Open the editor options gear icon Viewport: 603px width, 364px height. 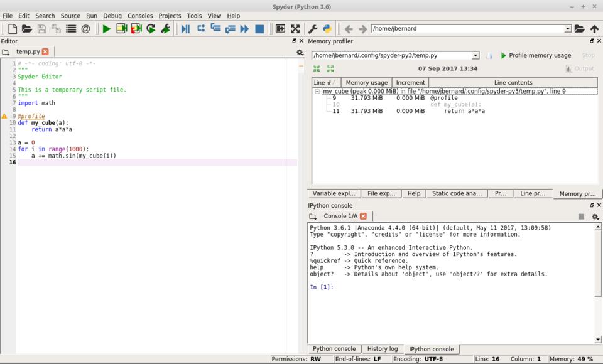(300, 52)
